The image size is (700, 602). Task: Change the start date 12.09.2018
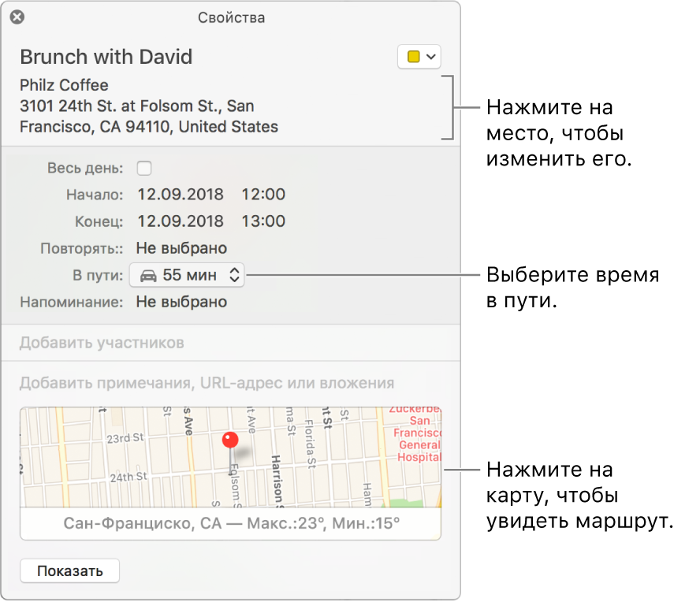pos(181,195)
